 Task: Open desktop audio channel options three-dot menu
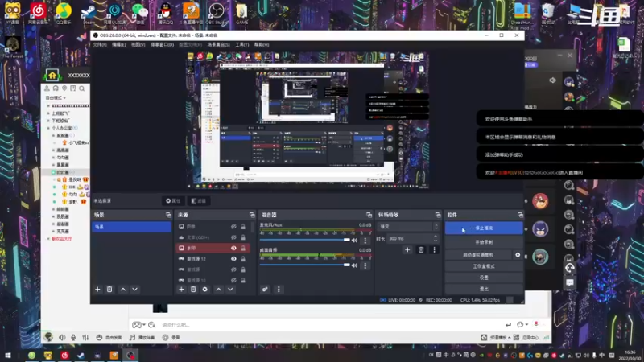click(x=365, y=265)
